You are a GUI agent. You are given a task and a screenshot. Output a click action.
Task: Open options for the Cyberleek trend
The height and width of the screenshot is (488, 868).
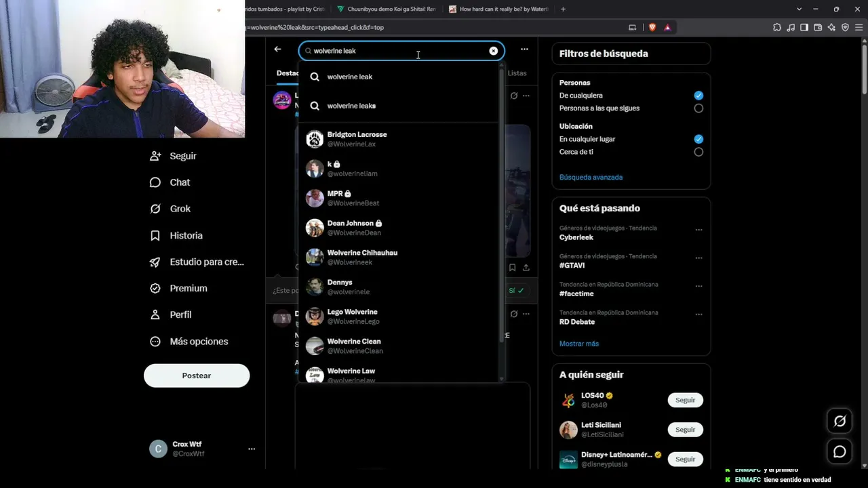click(x=698, y=230)
